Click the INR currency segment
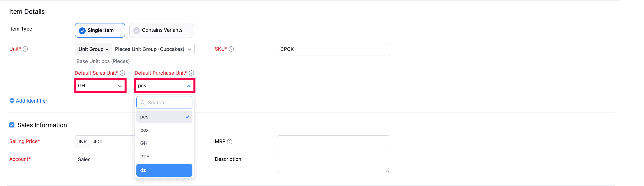This screenshot has height=186, width=644. (x=82, y=141)
